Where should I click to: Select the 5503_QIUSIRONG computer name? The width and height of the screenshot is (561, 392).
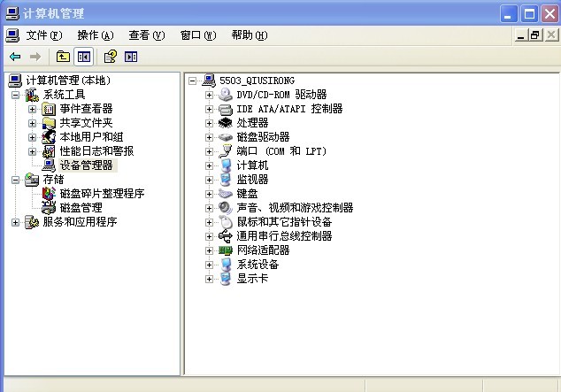coord(257,81)
